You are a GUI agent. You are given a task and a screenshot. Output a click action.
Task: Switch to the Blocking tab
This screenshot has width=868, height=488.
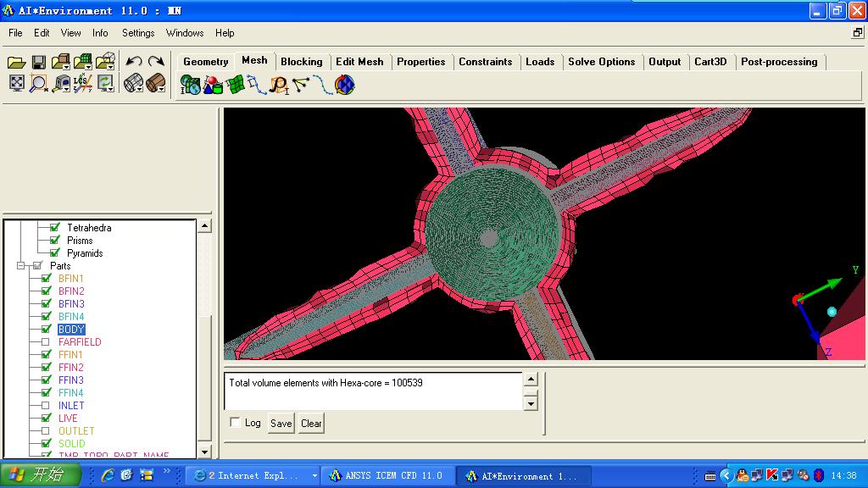pos(301,62)
